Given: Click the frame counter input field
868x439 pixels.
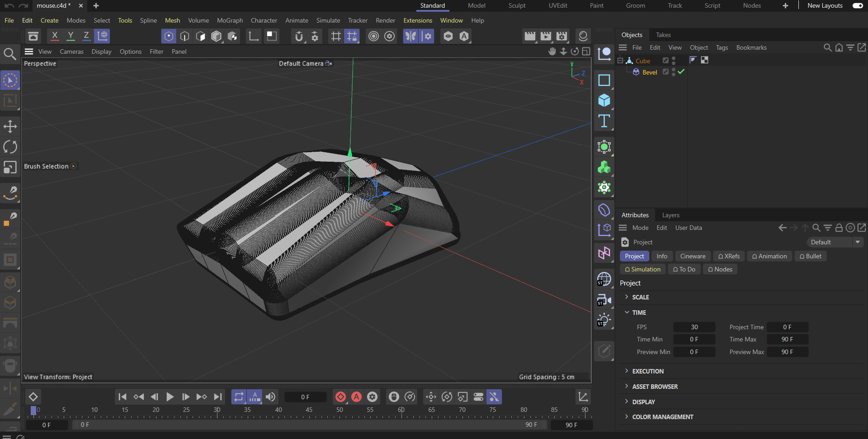Looking at the screenshot, I should 306,397.
